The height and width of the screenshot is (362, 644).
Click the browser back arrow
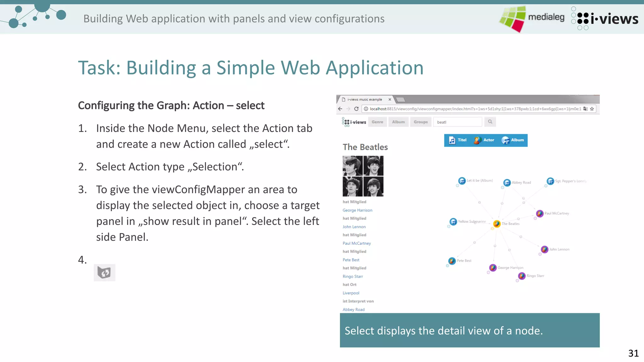[x=340, y=109]
